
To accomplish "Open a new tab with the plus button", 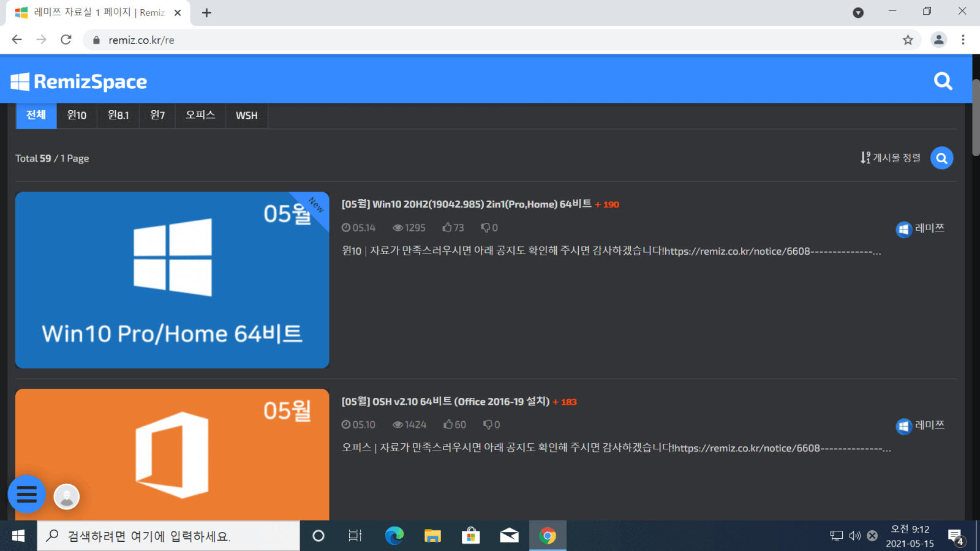I will coord(206,13).
